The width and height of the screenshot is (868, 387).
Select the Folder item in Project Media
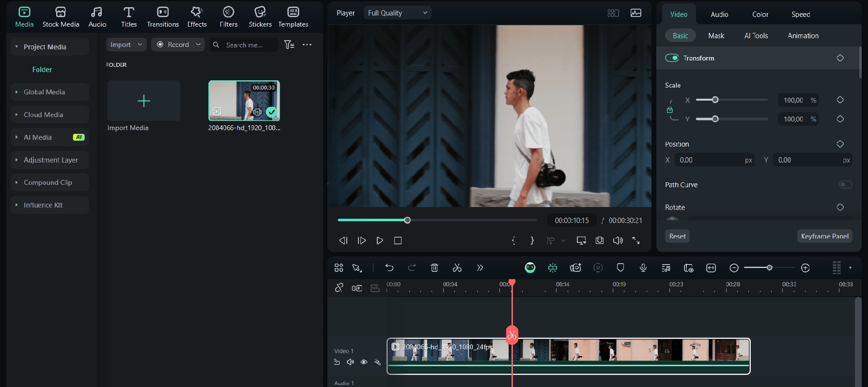[42, 70]
